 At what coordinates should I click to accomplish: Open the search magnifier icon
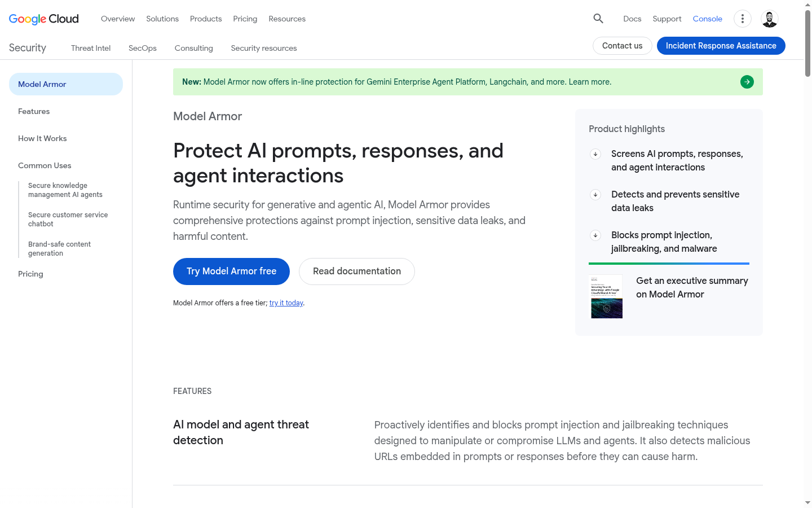click(598, 19)
